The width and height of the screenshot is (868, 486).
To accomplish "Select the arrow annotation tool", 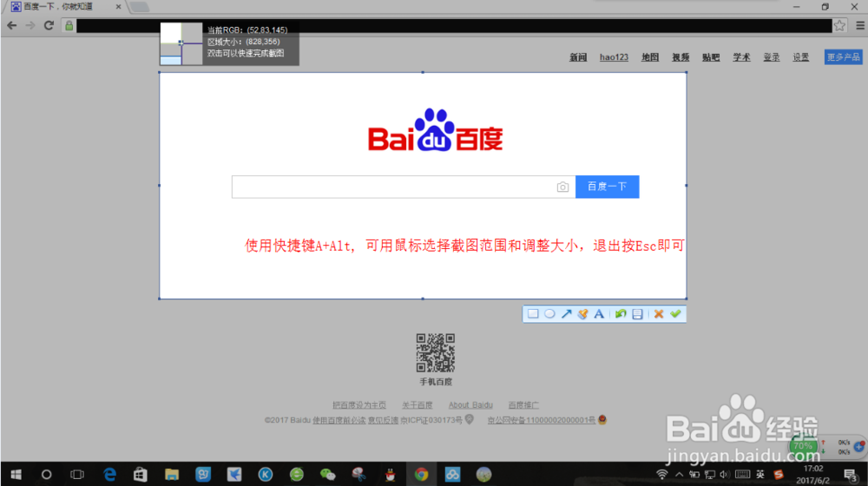I will pyautogui.click(x=566, y=314).
